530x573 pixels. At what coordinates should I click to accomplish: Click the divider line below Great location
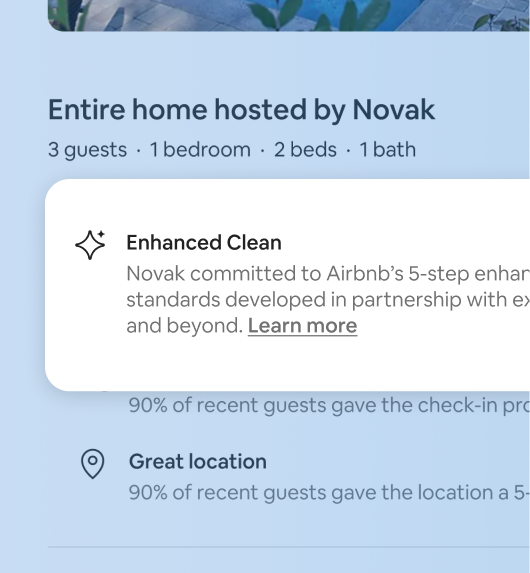pyautogui.click(x=289, y=547)
